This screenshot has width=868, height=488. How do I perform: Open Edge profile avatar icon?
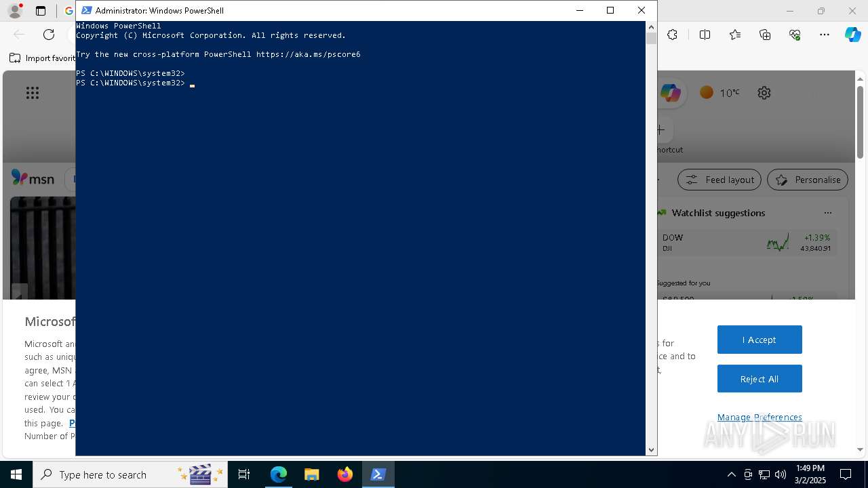pyautogui.click(x=14, y=10)
